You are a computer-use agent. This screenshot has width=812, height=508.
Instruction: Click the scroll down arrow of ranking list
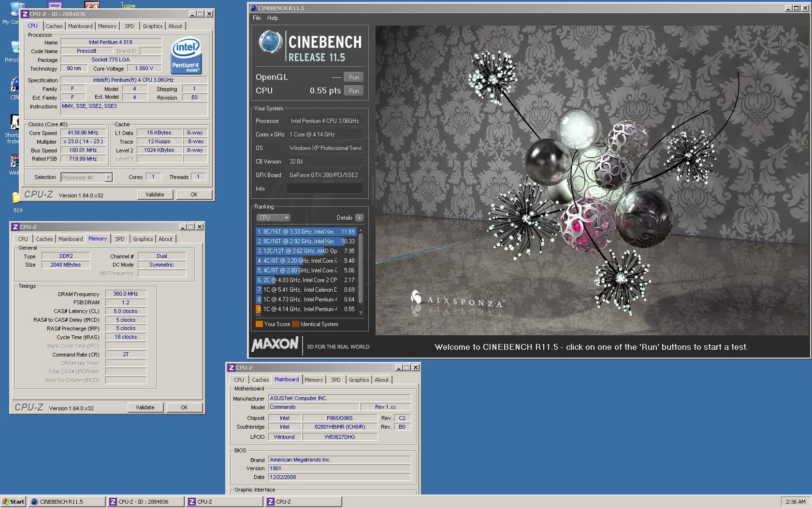click(360, 313)
